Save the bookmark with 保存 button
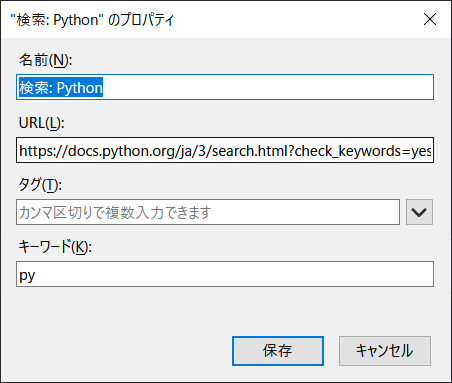This screenshot has height=383, width=452. (x=278, y=351)
